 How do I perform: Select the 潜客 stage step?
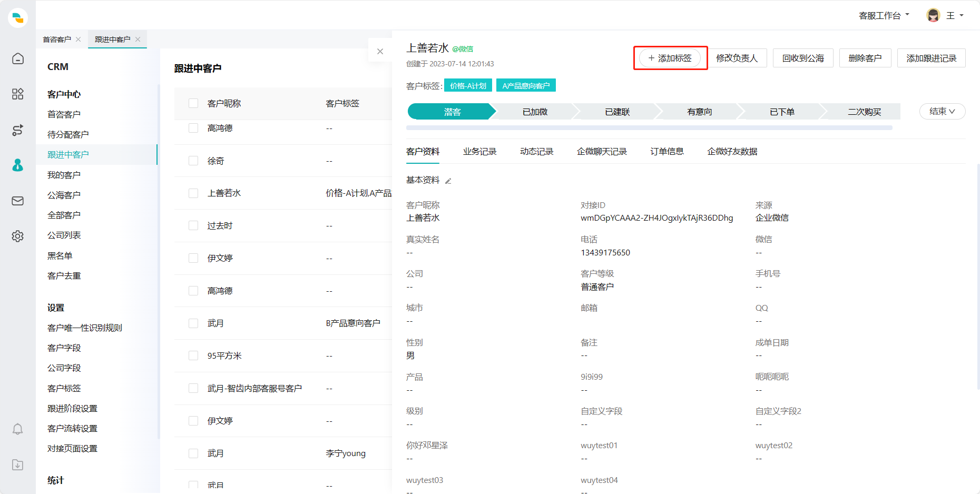coord(452,112)
